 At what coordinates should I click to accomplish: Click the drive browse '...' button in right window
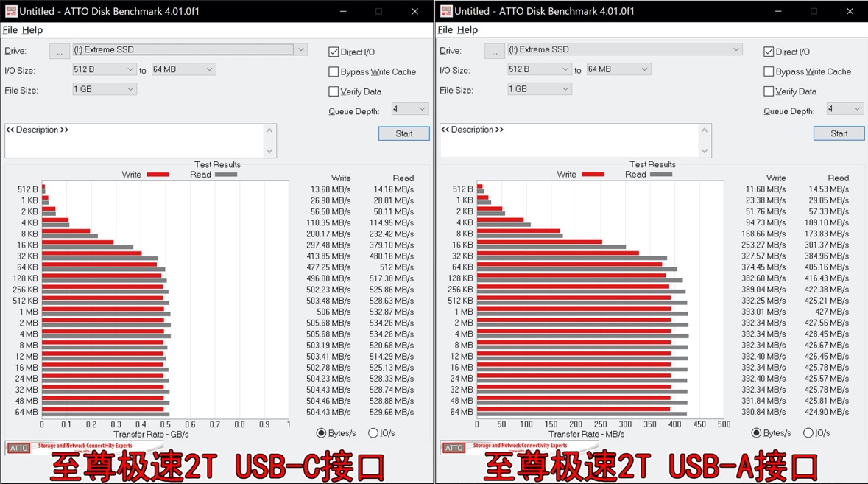coord(494,51)
